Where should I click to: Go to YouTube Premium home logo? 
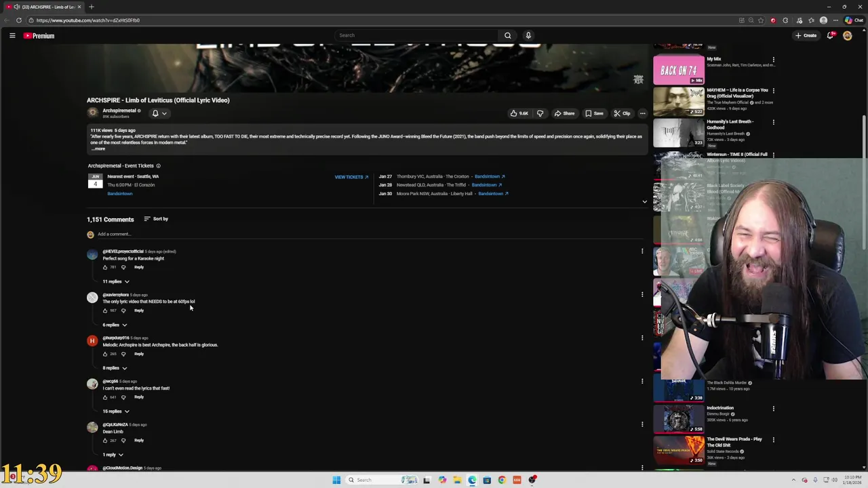[39, 35]
